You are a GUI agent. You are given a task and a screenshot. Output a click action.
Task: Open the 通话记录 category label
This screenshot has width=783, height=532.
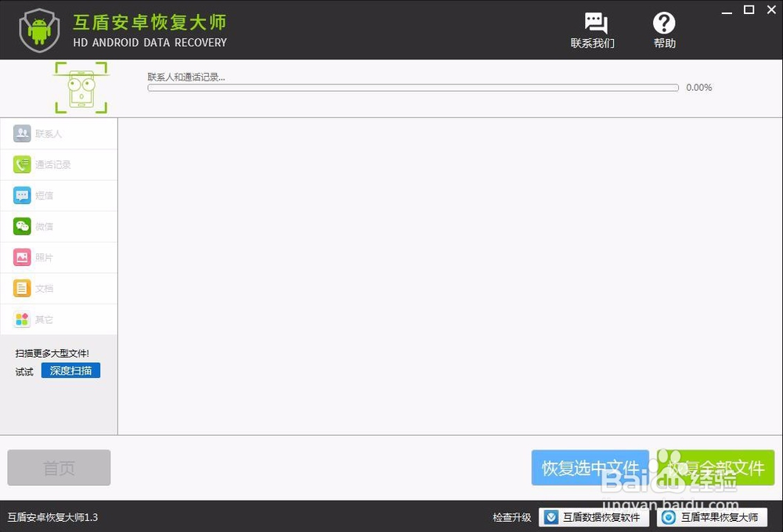click(53, 165)
